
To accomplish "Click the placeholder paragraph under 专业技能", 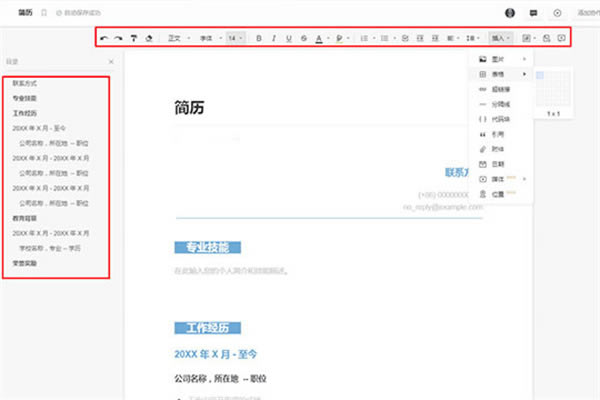I will point(232,271).
